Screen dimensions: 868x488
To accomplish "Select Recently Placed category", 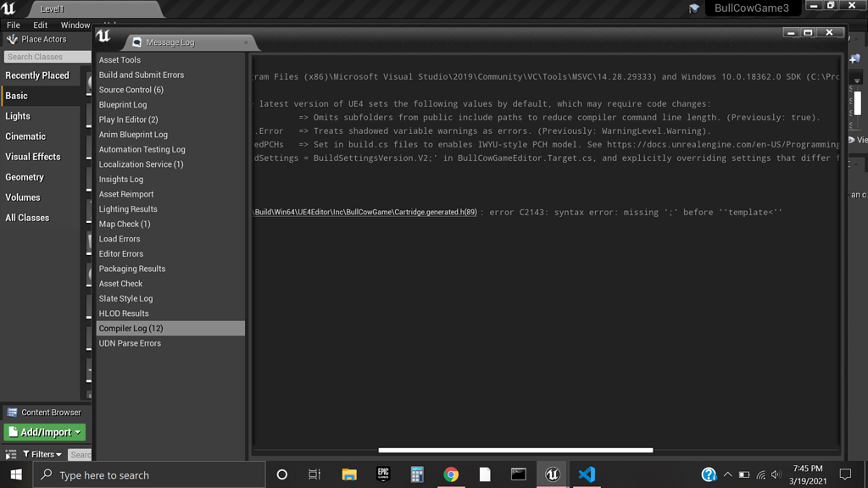I will (41, 75).
